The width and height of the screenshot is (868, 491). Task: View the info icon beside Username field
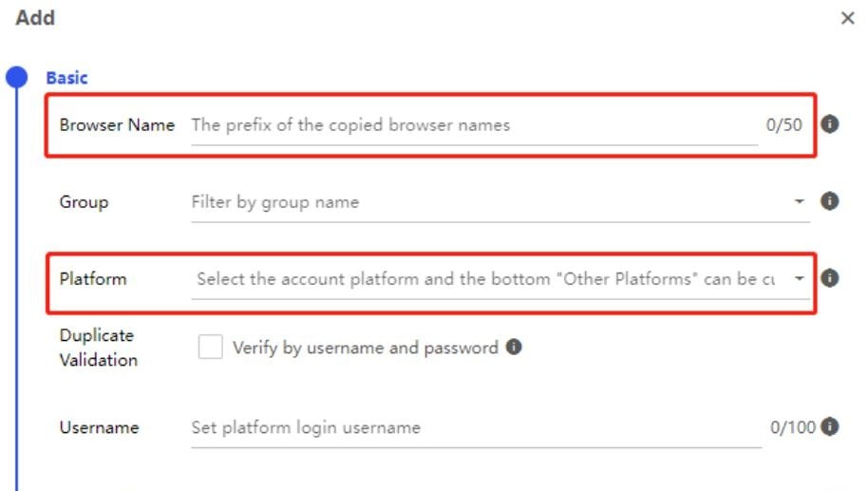pyautogui.click(x=829, y=426)
